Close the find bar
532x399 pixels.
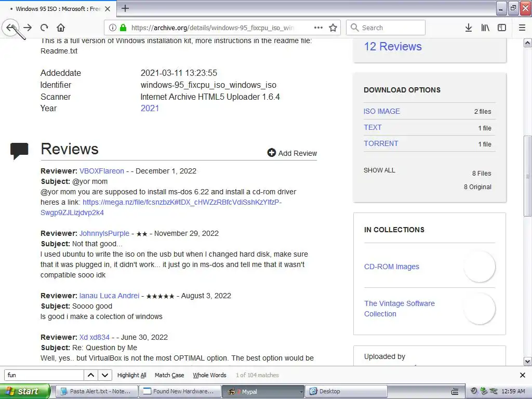pyautogui.click(x=523, y=375)
